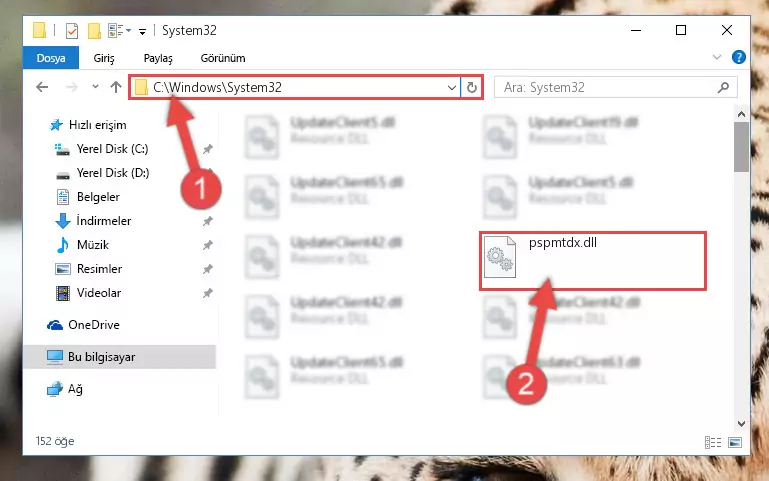Toggle pin for İndirmeler folder
The width and height of the screenshot is (769, 481).
pyautogui.click(x=207, y=221)
